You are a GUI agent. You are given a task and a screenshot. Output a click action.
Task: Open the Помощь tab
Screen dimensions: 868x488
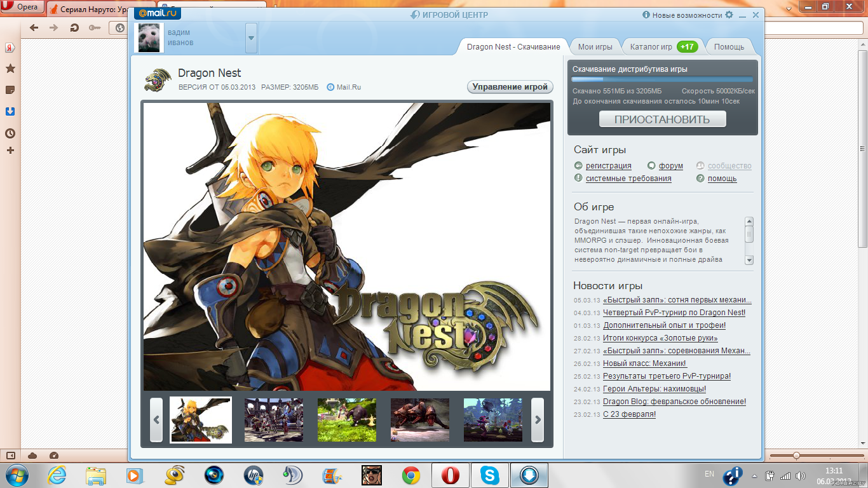[729, 47]
